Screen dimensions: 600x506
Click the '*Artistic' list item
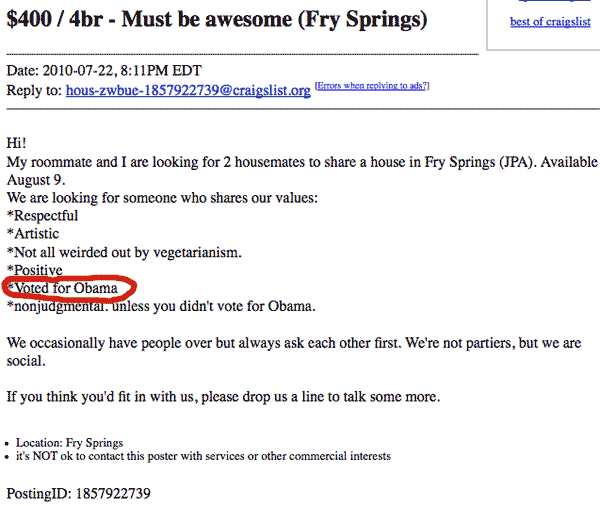pos(33,233)
